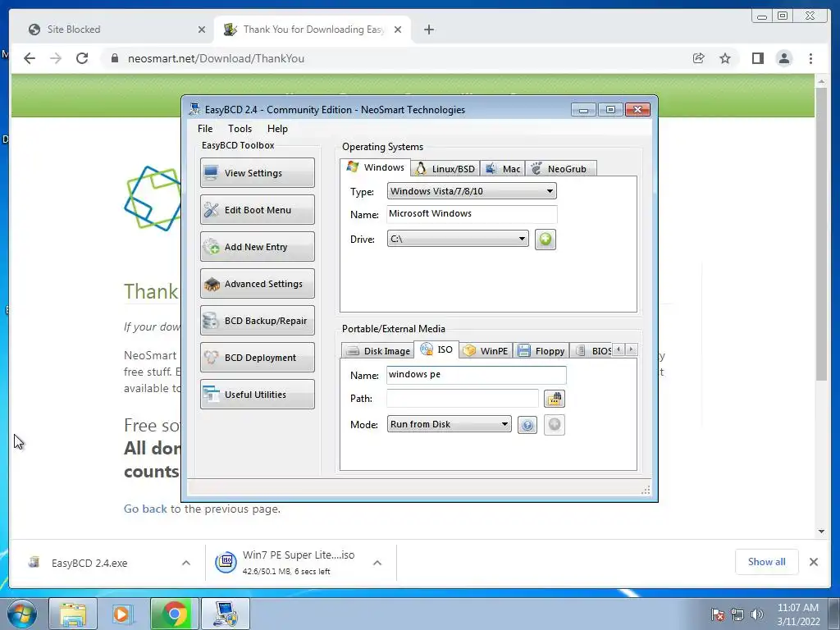Switch to the Windows operating system tab
This screenshot has height=630, width=840.
point(376,167)
